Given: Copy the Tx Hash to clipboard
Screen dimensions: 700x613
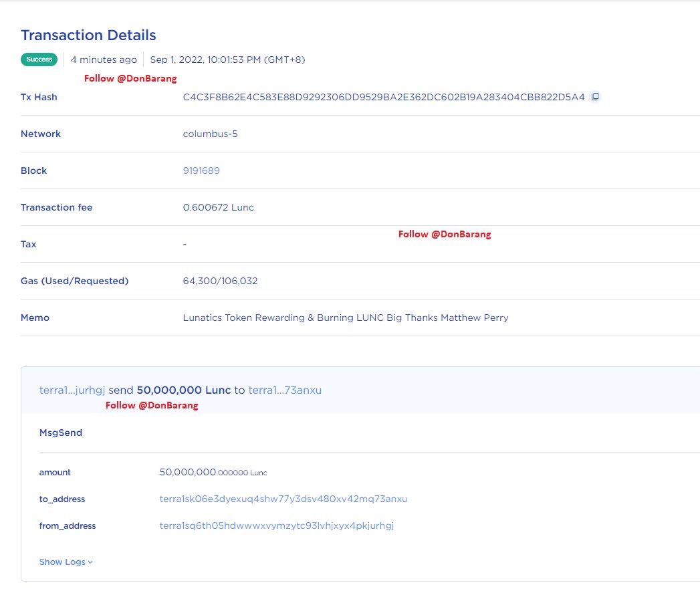Looking at the screenshot, I should tap(595, 96).
